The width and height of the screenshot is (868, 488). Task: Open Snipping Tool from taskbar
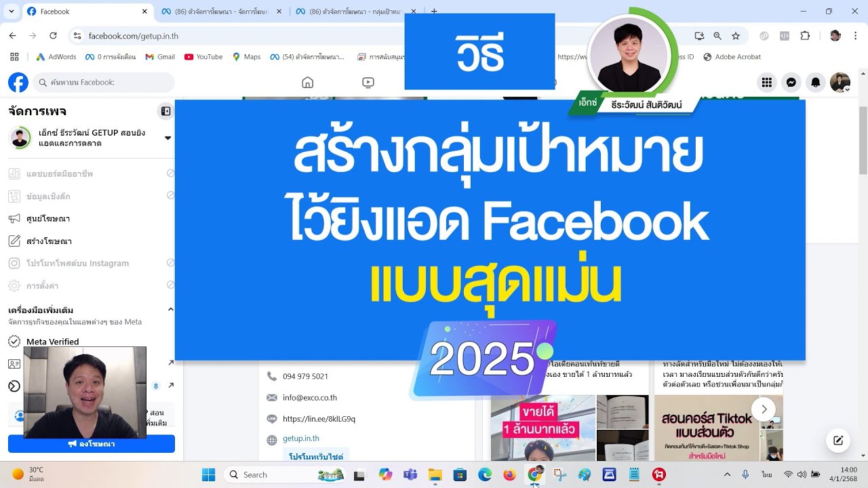point(559,474)
